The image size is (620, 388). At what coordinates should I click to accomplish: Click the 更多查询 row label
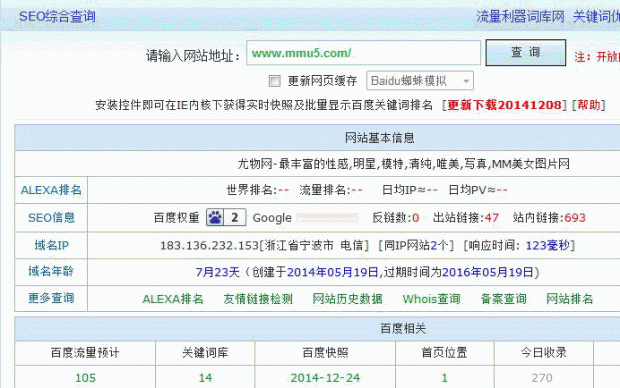point(51,298)
